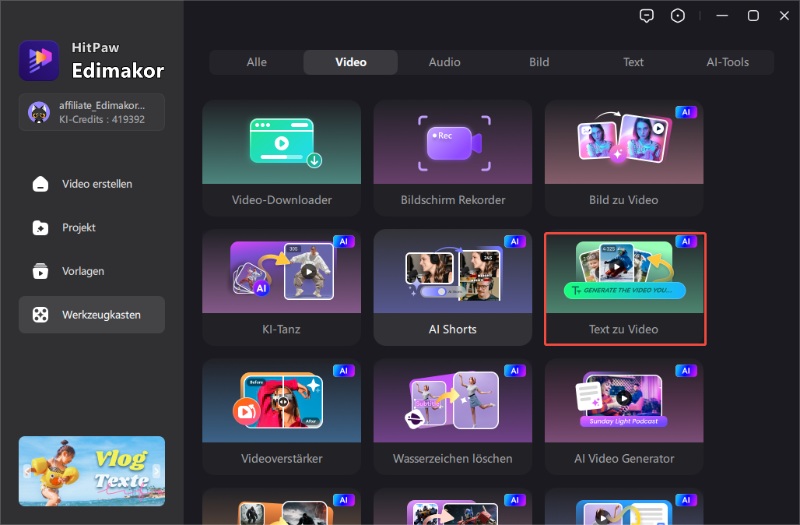The image size is (800, 525).
Task: Open the AI-Tools tab
Action: (727, 62)
